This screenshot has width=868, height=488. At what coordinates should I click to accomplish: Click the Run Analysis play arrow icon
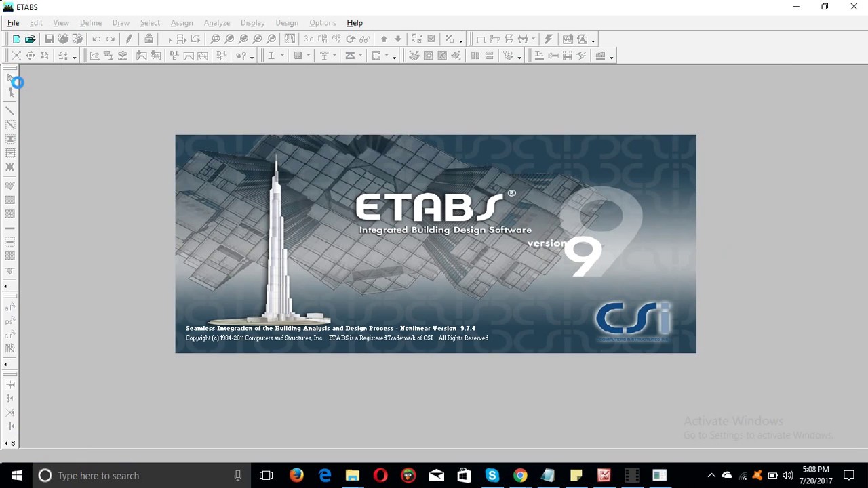(x=170, y=39)
